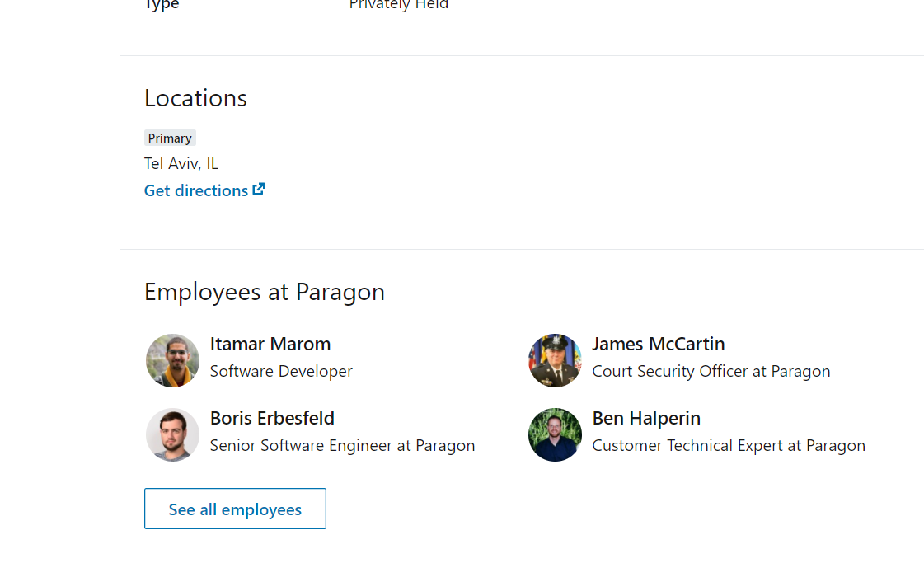Open the Itamar Marom name link

pos(270,344)
